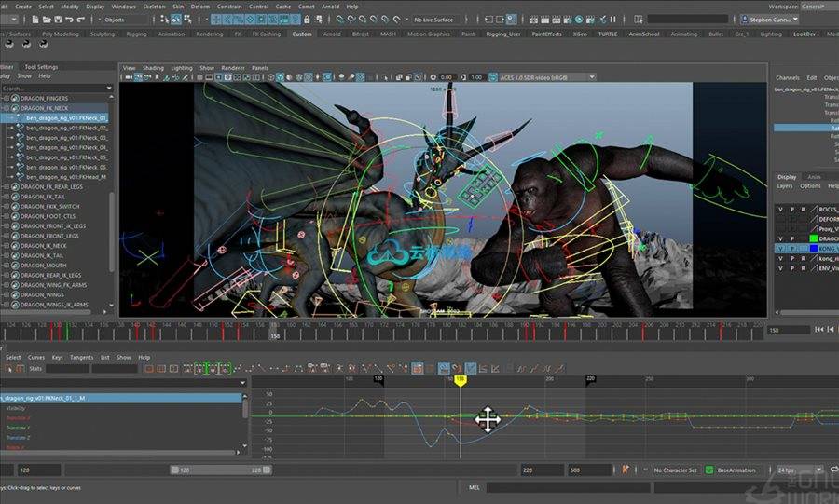Enable snap to grids magnet icon
839x504 pixels.
(x=339, y=20)
